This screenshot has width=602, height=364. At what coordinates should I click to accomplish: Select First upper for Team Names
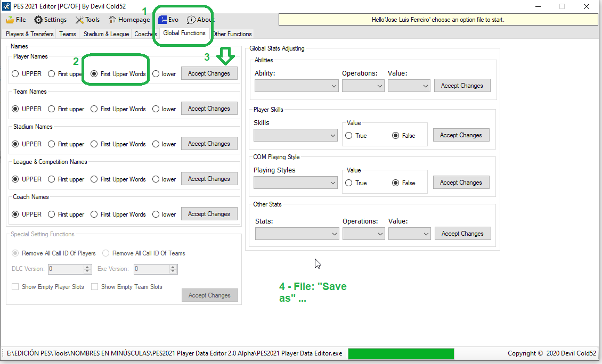pos(66,109)
